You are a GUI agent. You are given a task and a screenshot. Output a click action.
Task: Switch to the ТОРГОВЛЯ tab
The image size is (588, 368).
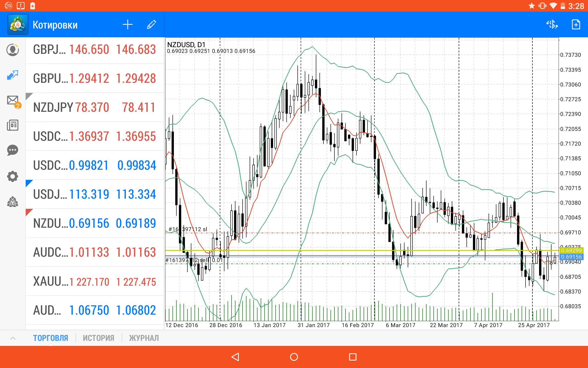[x=51, y=338]
